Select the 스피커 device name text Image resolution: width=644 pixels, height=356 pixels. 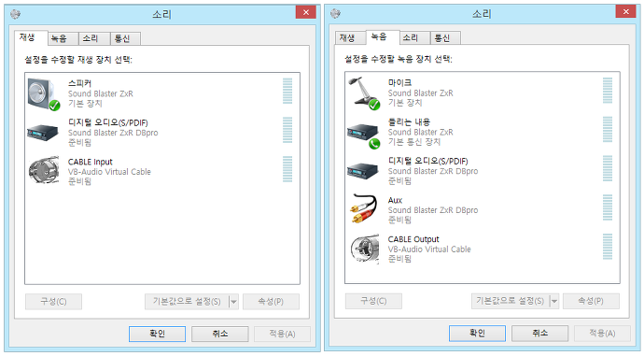coord(79,83)
